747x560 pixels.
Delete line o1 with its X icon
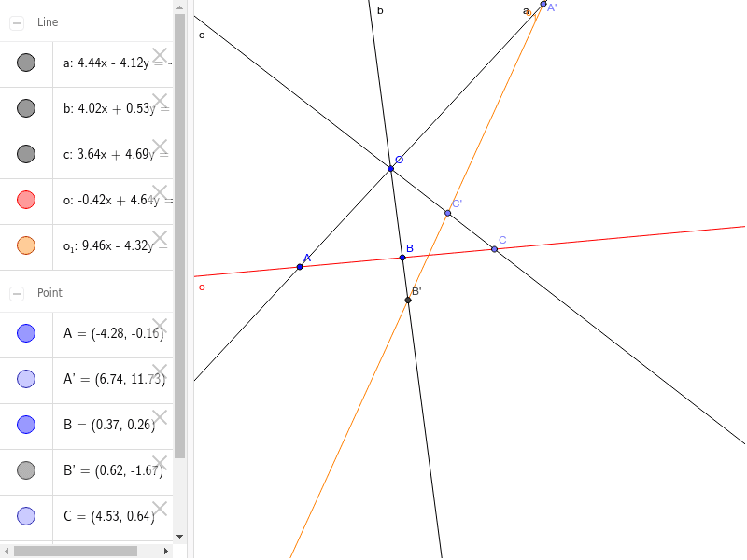(x=160, y=238)
